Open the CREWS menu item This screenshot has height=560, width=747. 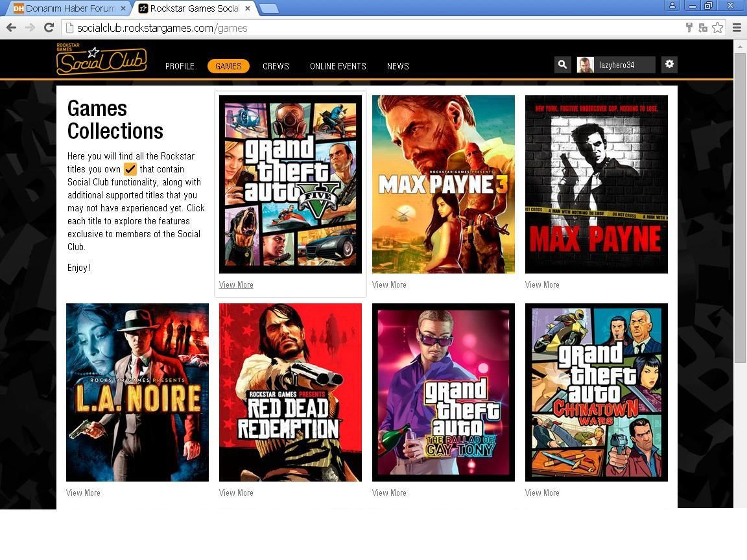coord(276,66)
